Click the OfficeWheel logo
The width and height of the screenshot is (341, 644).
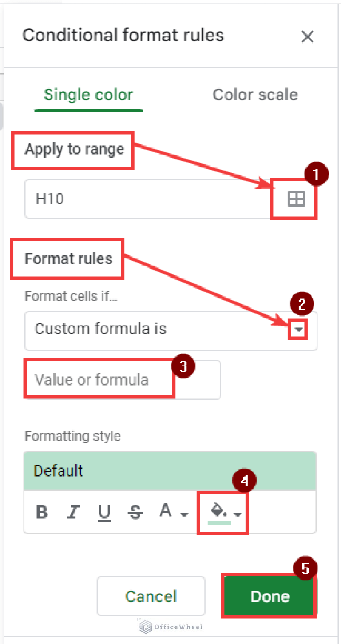point(170,627)
